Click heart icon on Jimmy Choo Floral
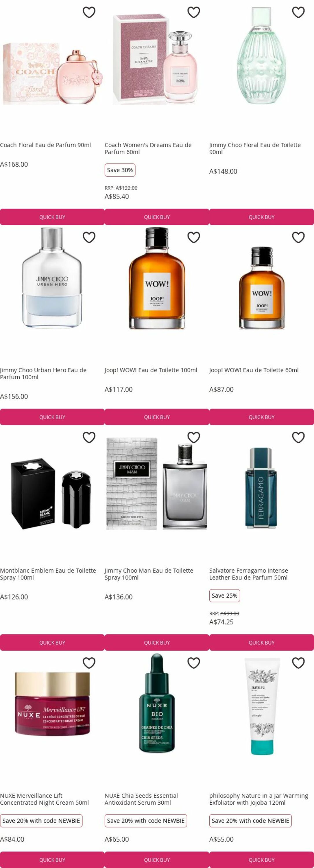 298,12
